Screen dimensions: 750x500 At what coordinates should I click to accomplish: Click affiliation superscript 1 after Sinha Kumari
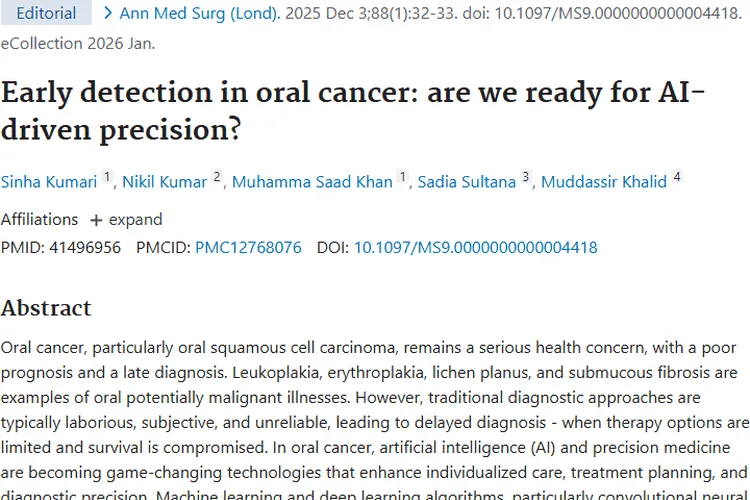pos(107,178)
